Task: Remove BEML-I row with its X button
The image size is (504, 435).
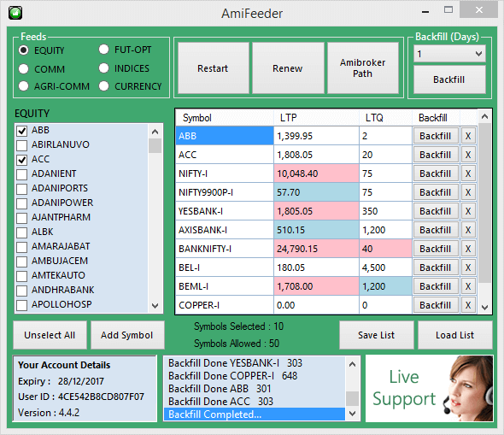Action: coord(468,286)
